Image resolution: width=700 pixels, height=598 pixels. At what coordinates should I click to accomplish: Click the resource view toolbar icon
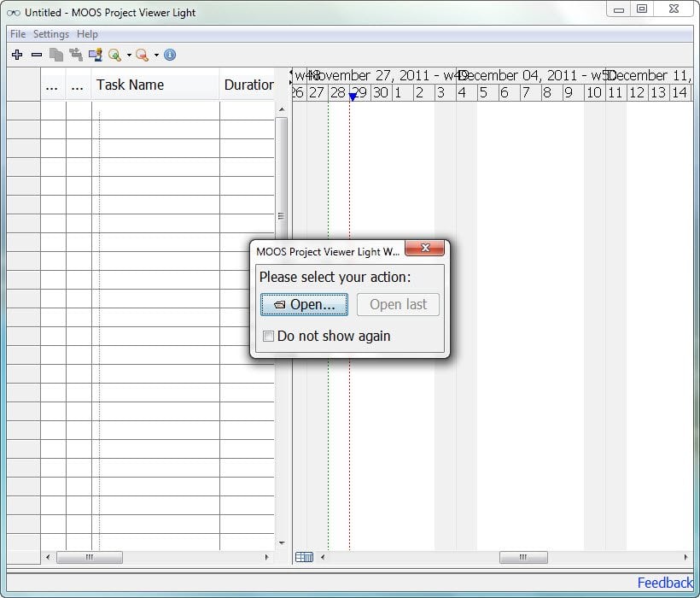[x=95, y=55]
